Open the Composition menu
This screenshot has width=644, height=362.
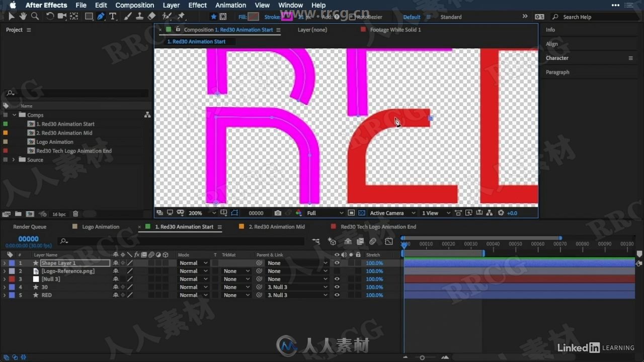[x=135, y=5]
